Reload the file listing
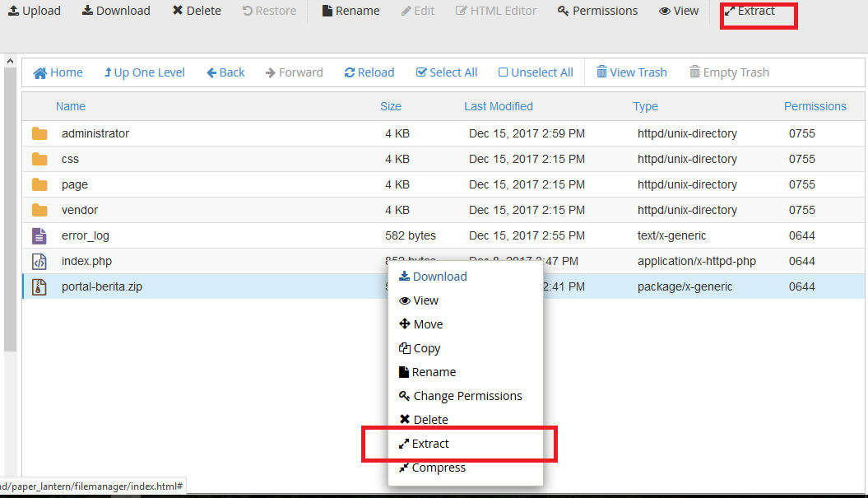Screen dimensions: 868x498 click(369, 72)
